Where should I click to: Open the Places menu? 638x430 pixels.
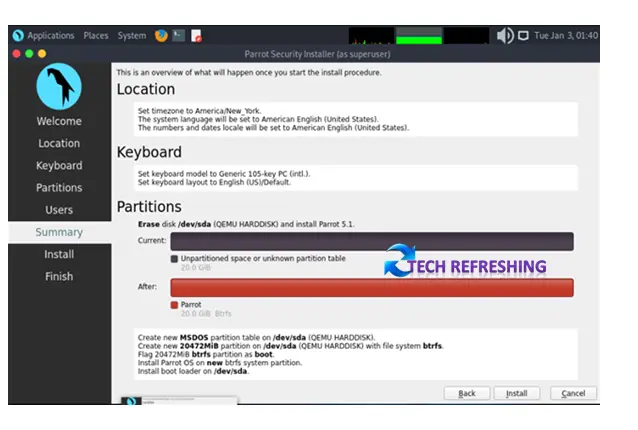96,36
